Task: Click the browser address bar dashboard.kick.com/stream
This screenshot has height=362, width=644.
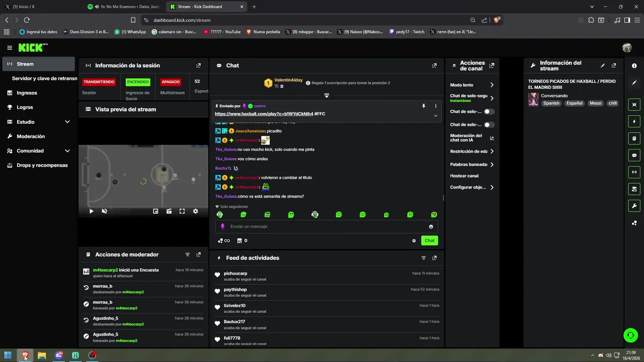Action: [x=182, y=20]
